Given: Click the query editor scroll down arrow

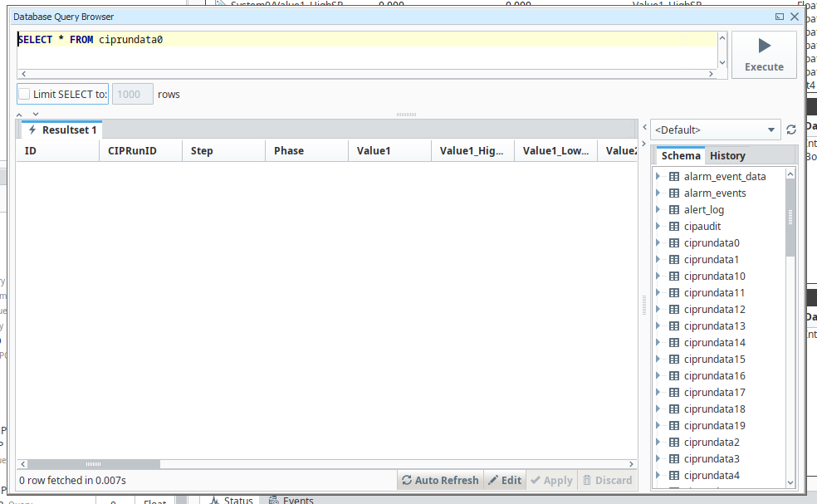Looking at the screenshot, I should [x=722, y=62].
